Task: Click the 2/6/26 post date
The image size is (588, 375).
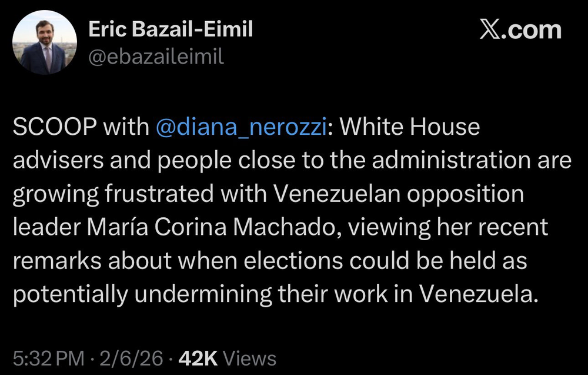Action: (132, 358)
